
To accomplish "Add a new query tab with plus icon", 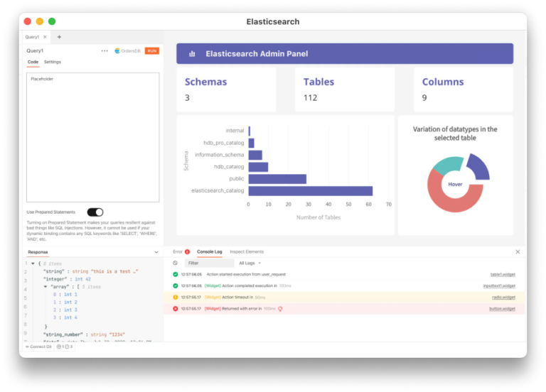I will [59, 37].
